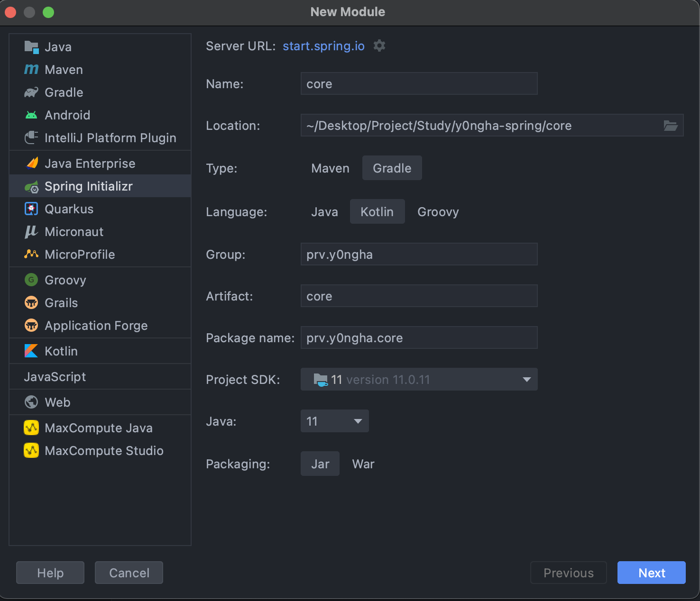
Task: Select Micronaut in the generator list
Action: click(x=100, y=232)
